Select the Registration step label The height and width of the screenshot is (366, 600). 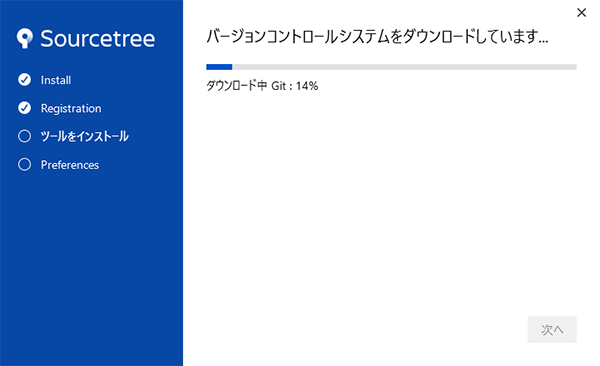(71, 108)
